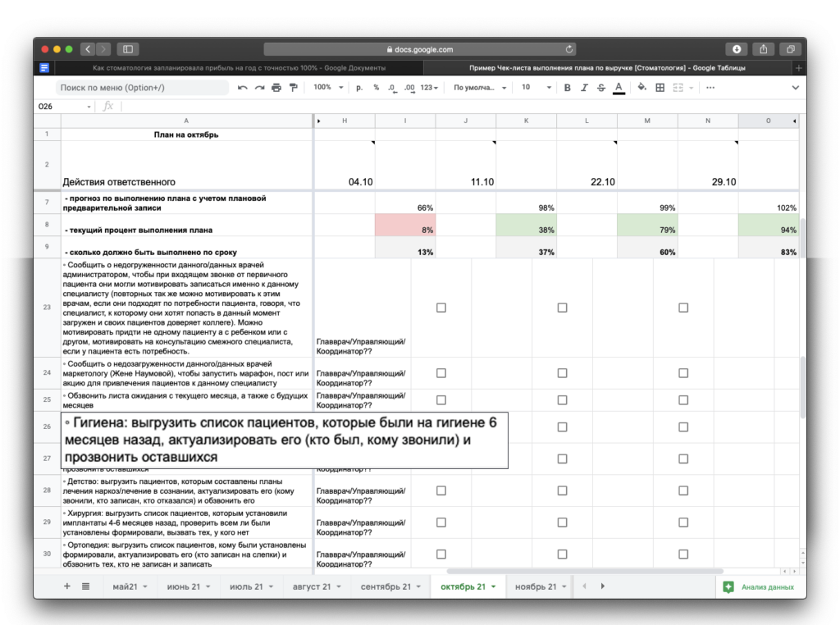Image resolution: width=840 pixels, height=625 pixels.
Task: Toggle the row 29 checkbox under 29.10
Action: click(x=683, y=522)
